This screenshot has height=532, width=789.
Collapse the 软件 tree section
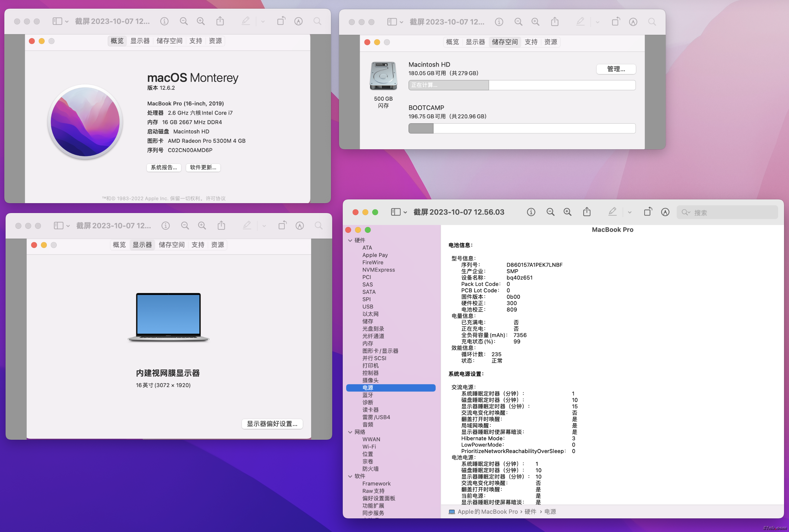pos(350,476)
